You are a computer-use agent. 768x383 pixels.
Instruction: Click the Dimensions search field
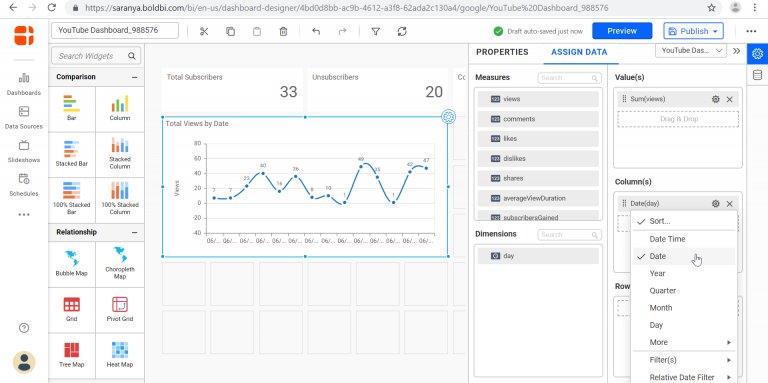[570, 235]
